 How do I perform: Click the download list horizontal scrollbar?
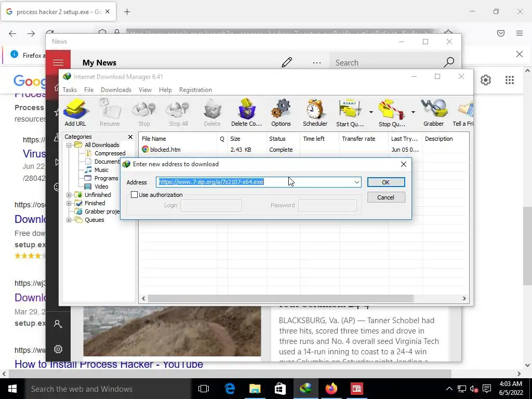tap(280, 299)
